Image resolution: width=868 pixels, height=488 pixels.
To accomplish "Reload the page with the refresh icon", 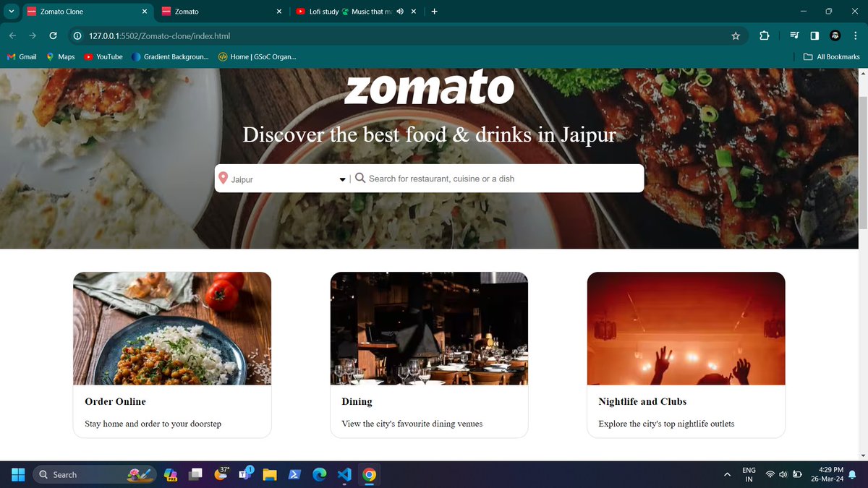I will [53, 35].
